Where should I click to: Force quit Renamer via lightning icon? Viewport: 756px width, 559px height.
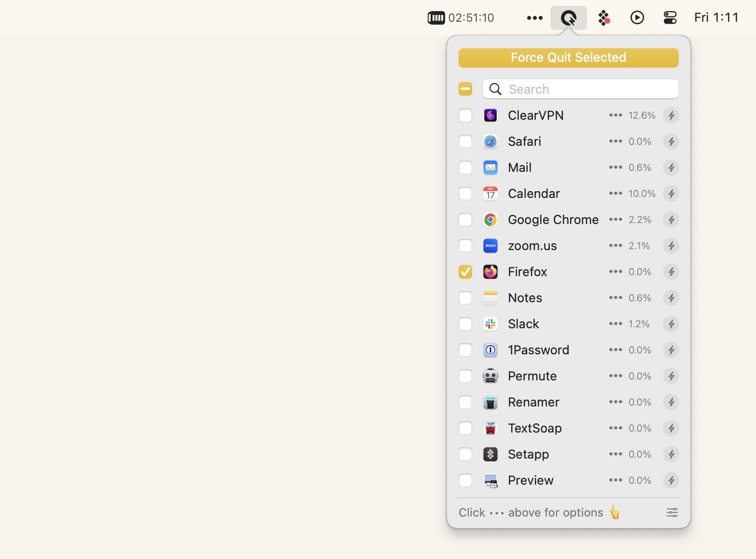pos(671,402)
